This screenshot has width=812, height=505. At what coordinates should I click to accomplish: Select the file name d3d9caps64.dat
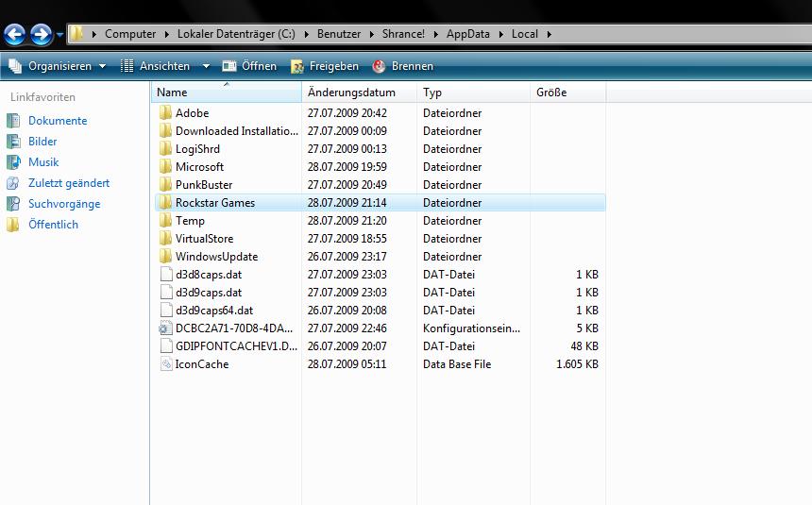pos(214,311)
